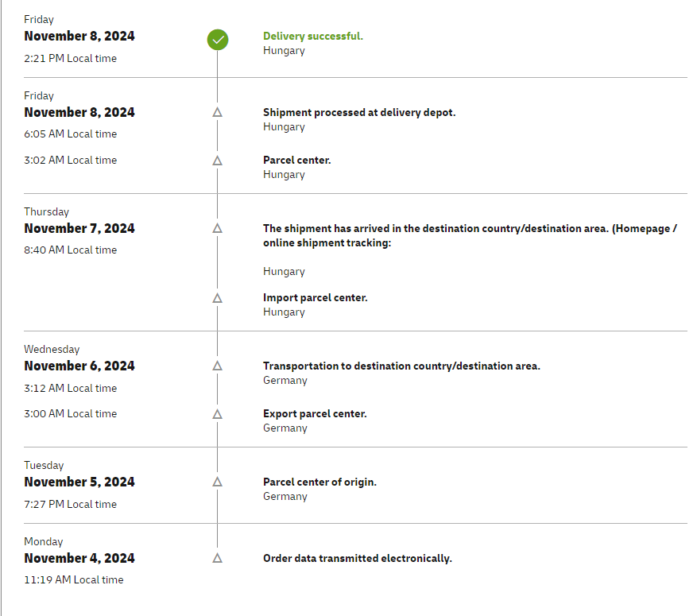Select the Order data transmitted electronically entry

[358, 558]
